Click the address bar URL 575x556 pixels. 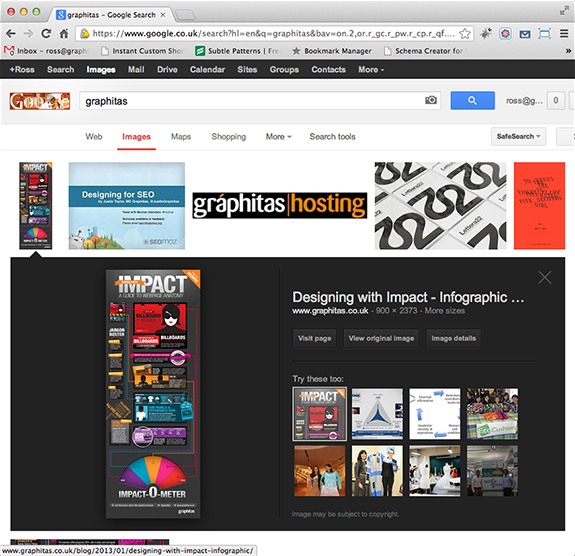tap(273, 34)
